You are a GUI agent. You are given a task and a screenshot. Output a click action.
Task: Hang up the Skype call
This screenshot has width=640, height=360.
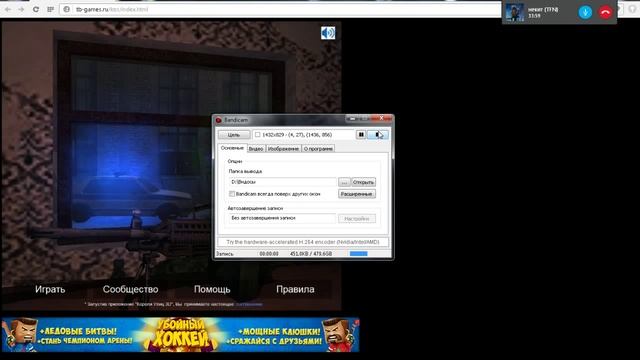605,12
